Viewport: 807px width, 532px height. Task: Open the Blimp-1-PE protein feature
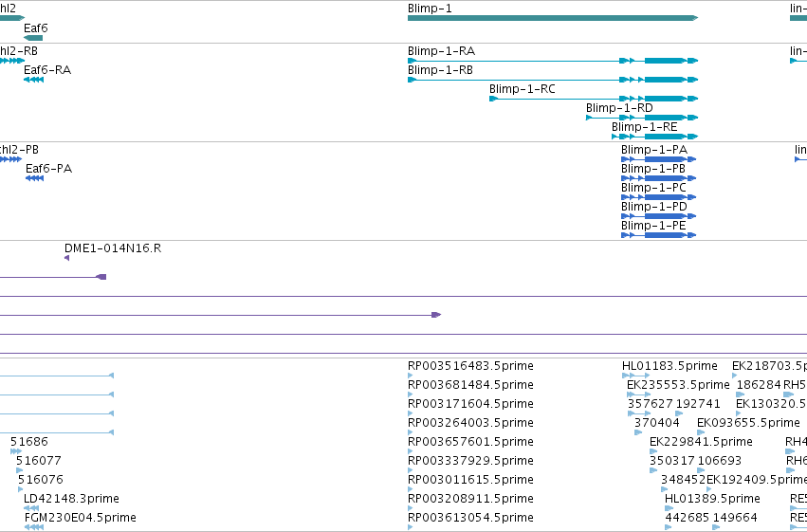click(659, 235)
